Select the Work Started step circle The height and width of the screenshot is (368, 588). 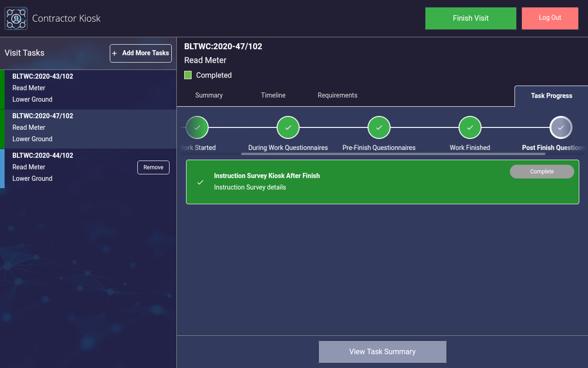[197, 127]
